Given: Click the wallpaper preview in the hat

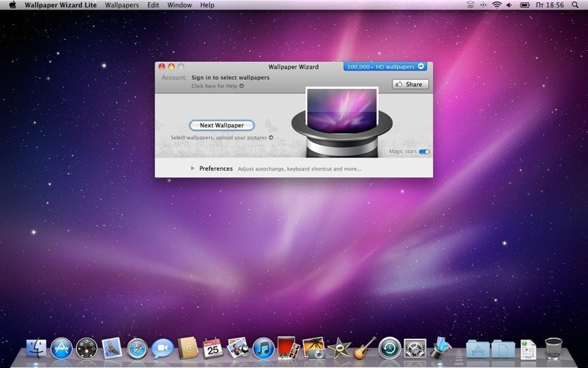Looking at the screenshot, I should coord(342,111).
